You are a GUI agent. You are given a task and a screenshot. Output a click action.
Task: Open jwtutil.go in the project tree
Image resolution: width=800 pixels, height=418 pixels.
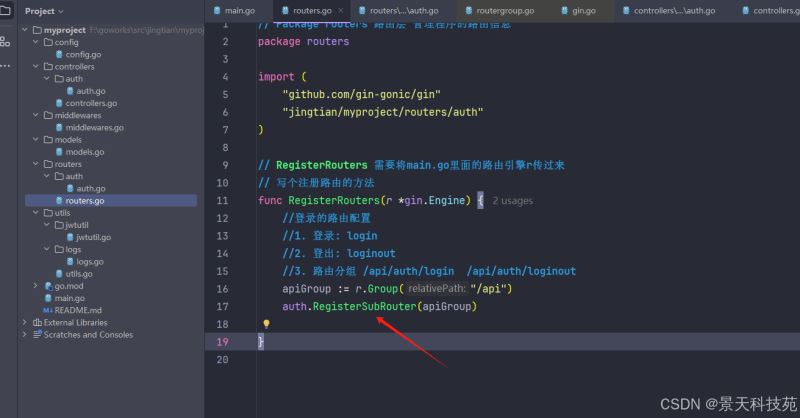coord(89,237)
